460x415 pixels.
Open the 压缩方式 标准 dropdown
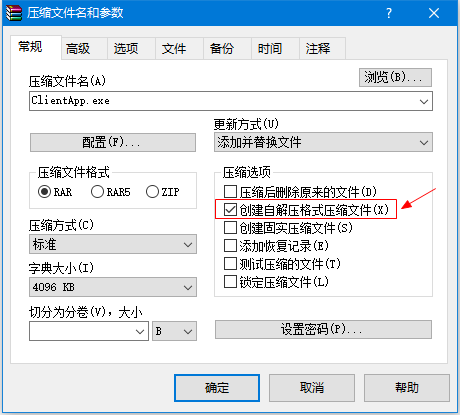(x=113, y=244)
